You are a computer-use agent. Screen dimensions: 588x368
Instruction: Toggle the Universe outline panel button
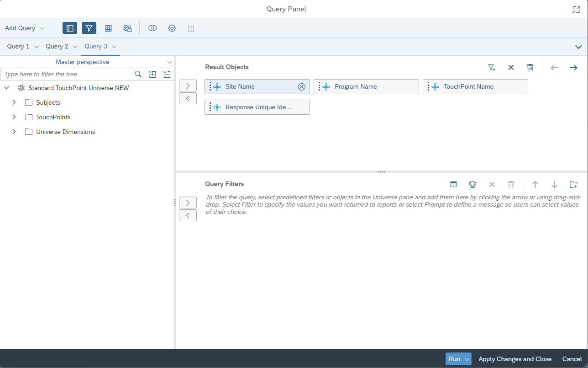coord(70,28)
